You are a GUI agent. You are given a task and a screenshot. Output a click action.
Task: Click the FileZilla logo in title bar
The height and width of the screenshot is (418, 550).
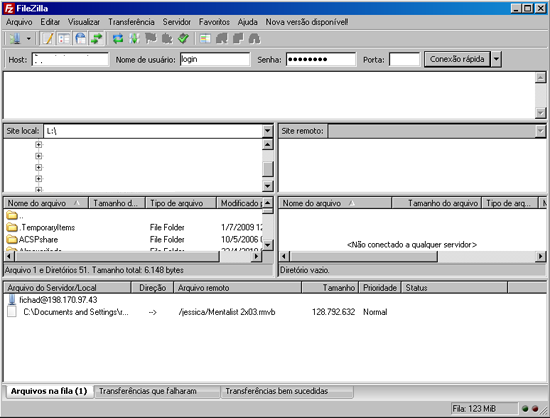tap(9, 8)
